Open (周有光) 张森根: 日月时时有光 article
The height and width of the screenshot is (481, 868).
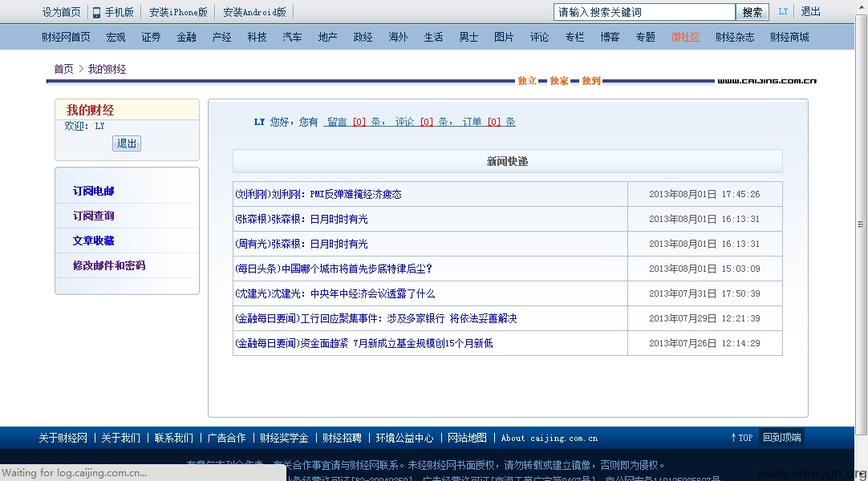coord(301,244)
